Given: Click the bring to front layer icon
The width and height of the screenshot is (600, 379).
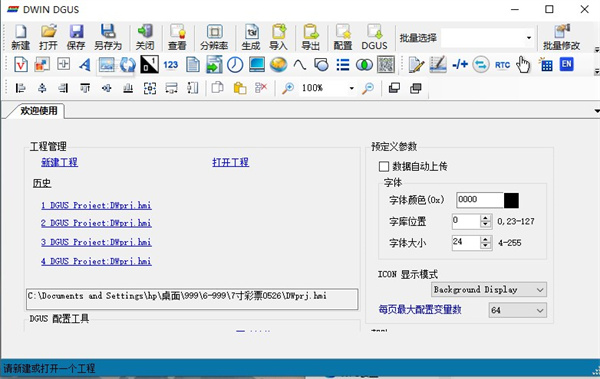Looking at the screenshot, I should pyautogui.click(x=394, y=88).
